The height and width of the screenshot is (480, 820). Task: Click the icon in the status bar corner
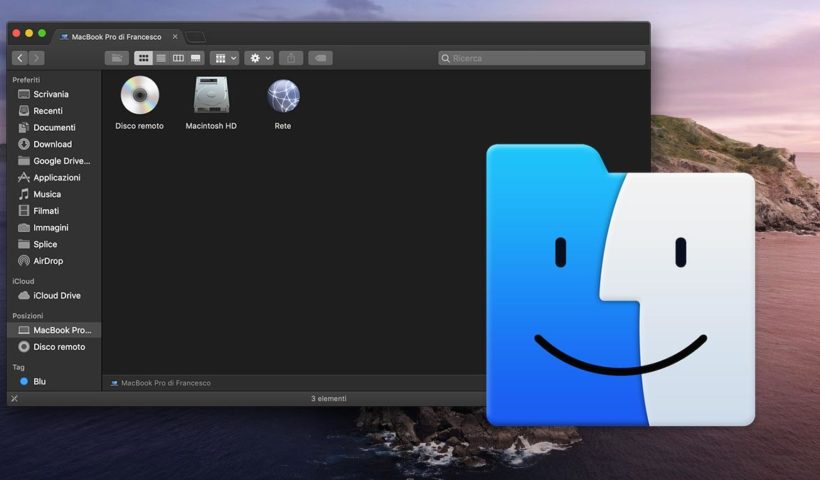15,398
